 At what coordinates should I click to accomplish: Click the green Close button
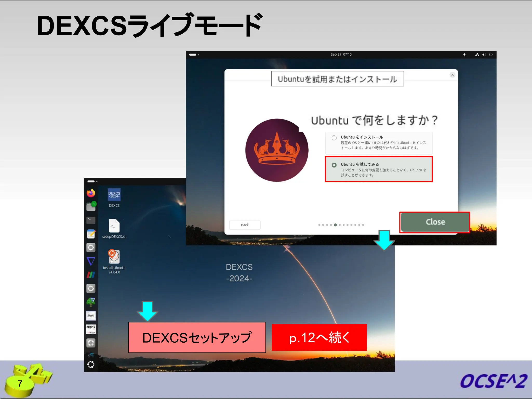click(x=435, y=222)
